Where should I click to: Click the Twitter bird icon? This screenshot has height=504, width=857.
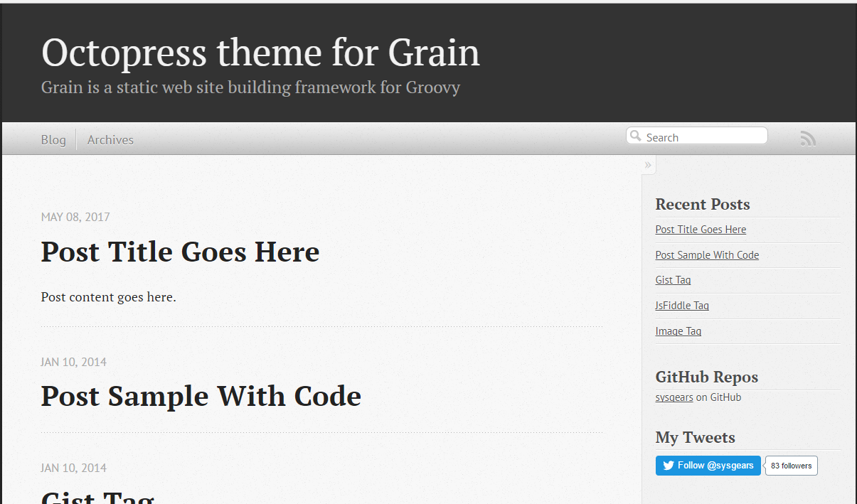pos(669,466)
